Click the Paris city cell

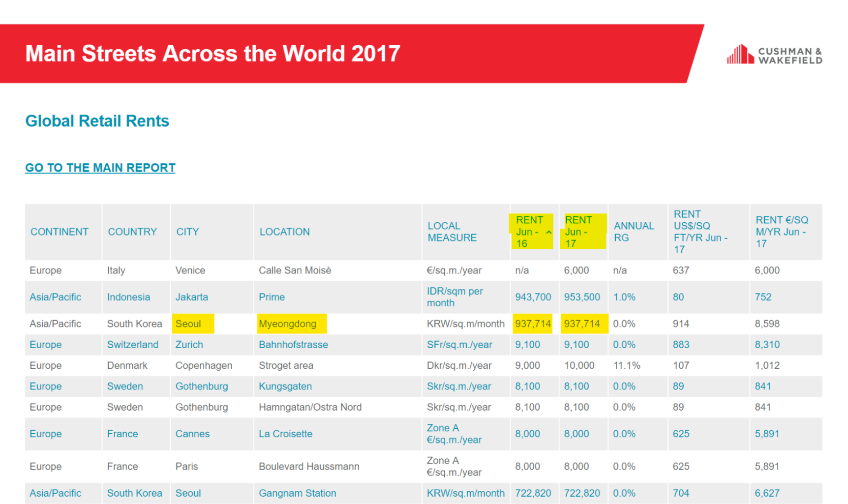[186, 466]
